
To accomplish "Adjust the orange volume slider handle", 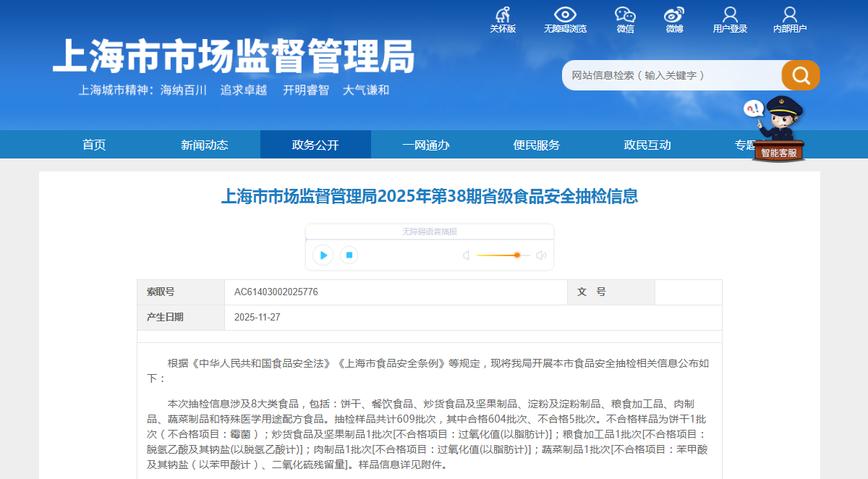I will pyautogui.click(x=517, y=255).
